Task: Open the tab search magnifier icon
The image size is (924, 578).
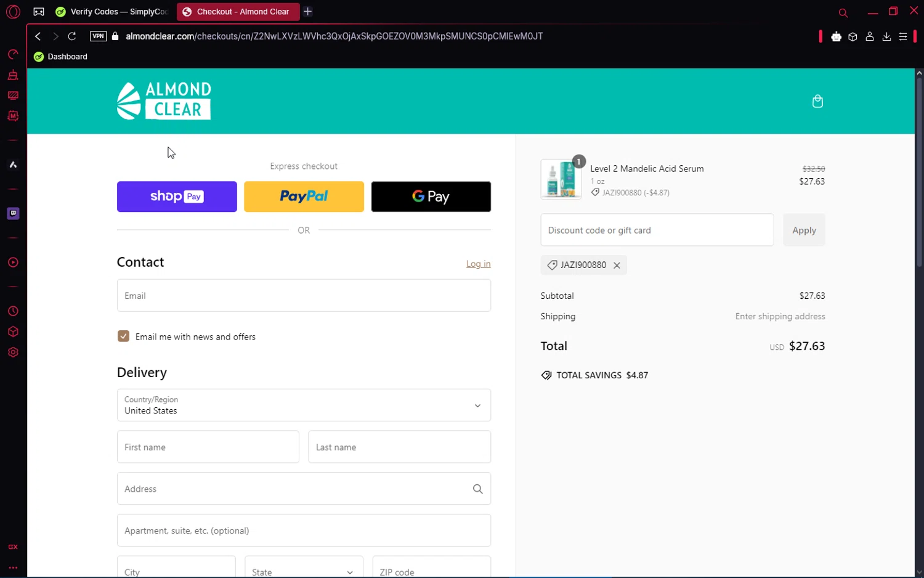Action: pyautogui.click(x=843, y=12)
